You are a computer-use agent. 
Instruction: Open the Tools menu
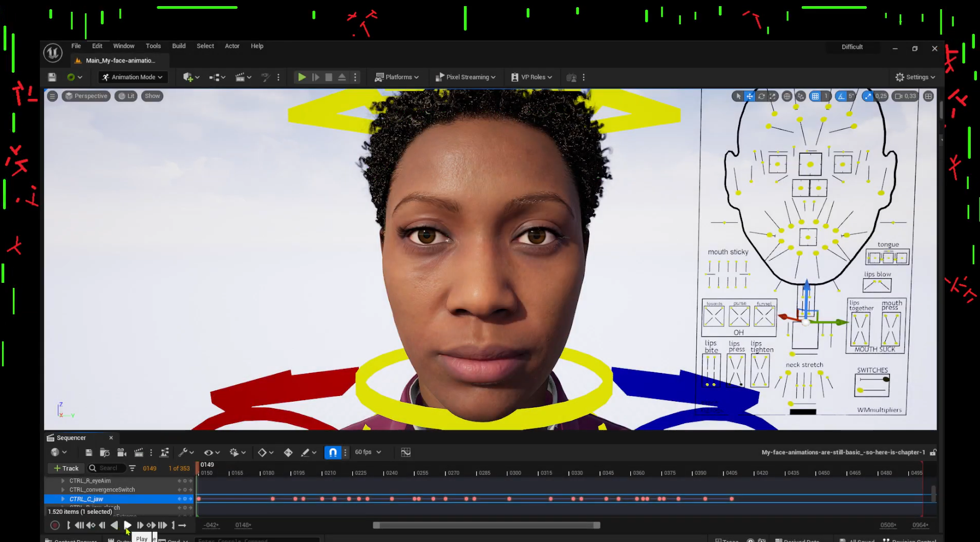(153, 46)
